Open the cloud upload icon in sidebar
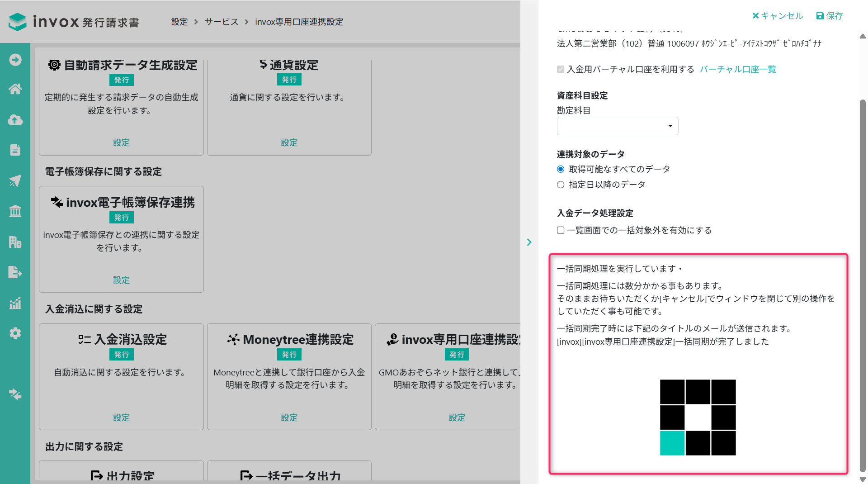This screenshot has height=484, width=868. [x=15, y=120]
